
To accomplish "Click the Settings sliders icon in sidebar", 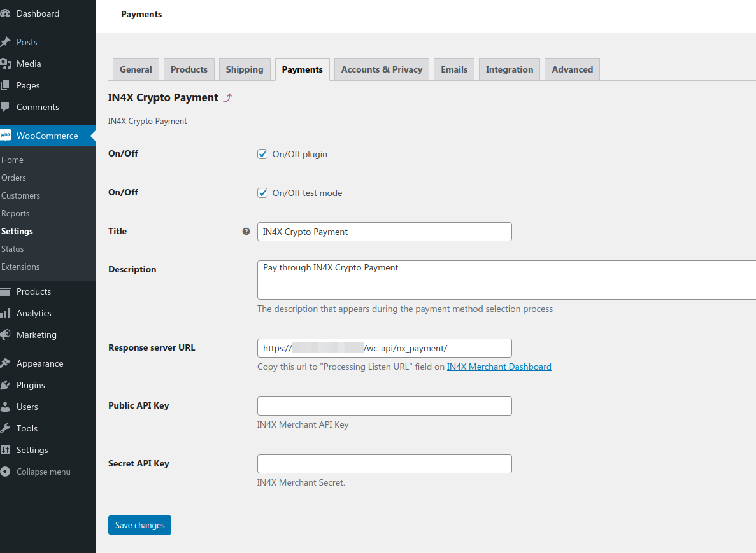I will (5, 450).
